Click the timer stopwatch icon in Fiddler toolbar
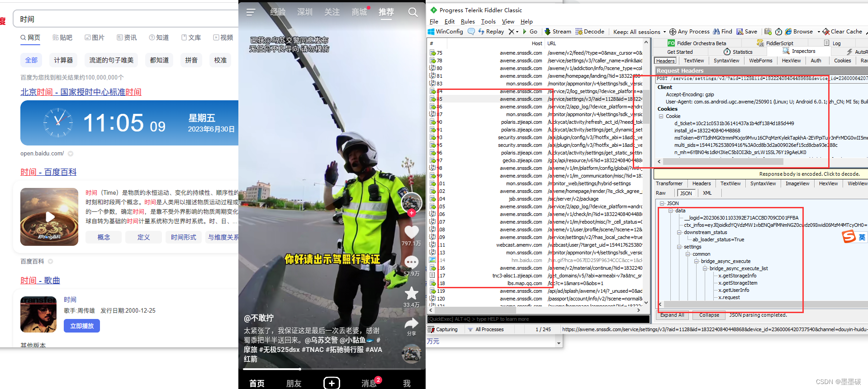The height and width of the screenshot is (389, 868). [x=778, y=32]
